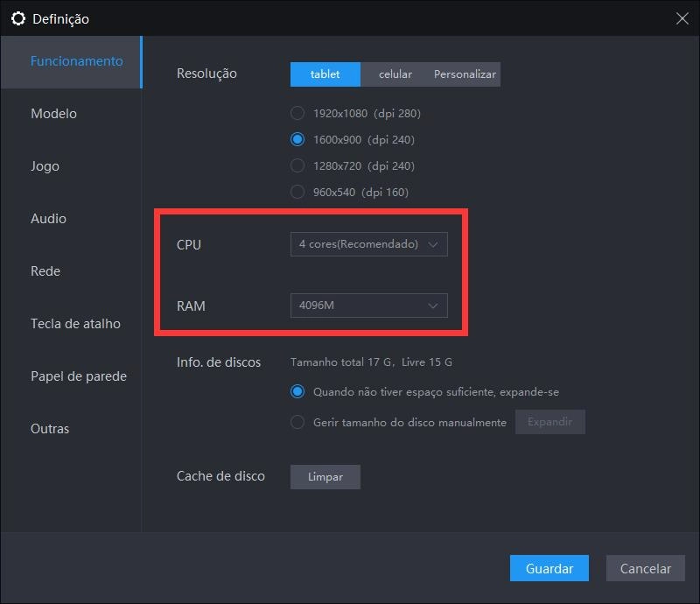Select the 1920x1080 resolution option
This screenshot has width=700, height=604.
(x=296, y=113)
